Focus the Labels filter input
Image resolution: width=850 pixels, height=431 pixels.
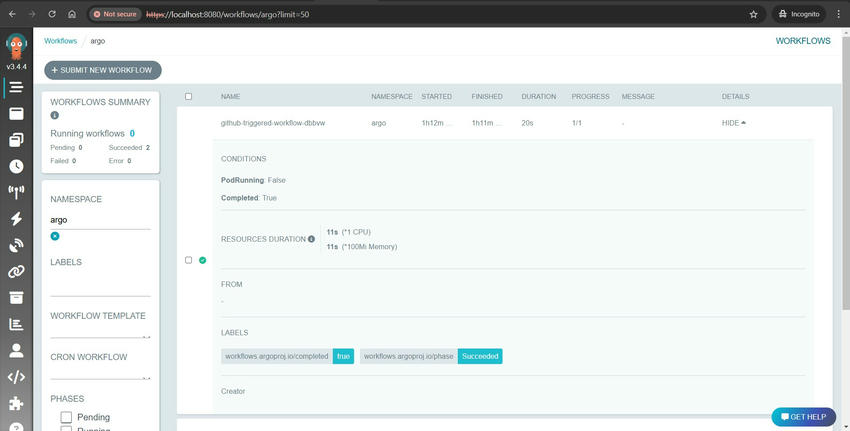click(100, 286)
